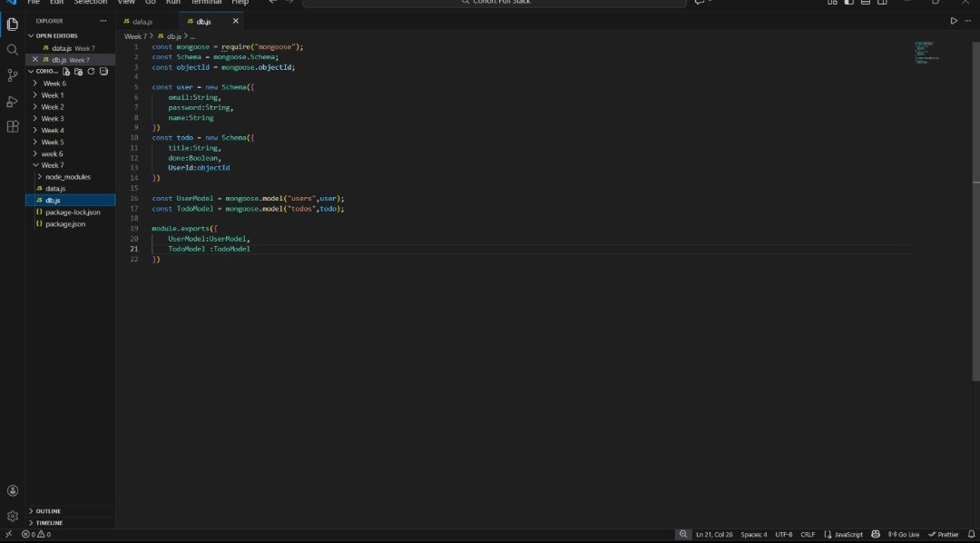Open data.js in the Week 7 folder tree
The width and height of the screenshot is (980, 543).
(x=55, y=189)
